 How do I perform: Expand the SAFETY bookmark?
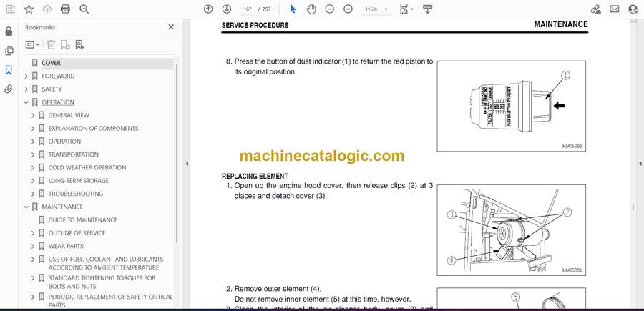pyautogui.click(x=26, y=89)
